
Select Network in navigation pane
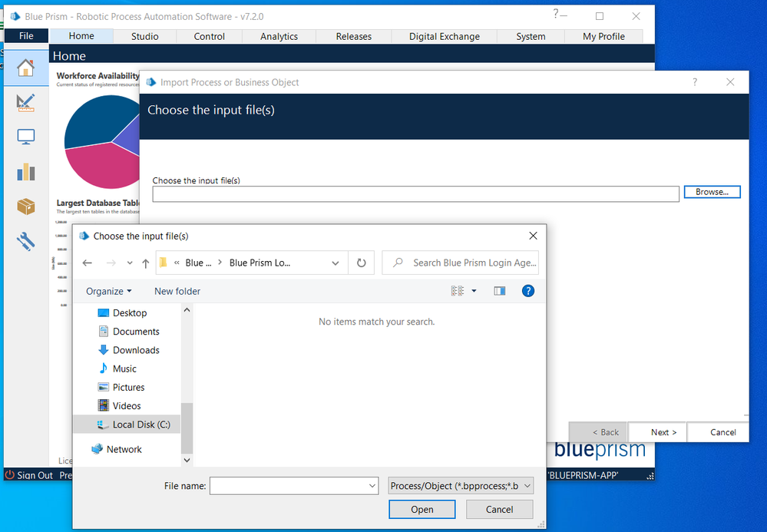coord(124,449)
